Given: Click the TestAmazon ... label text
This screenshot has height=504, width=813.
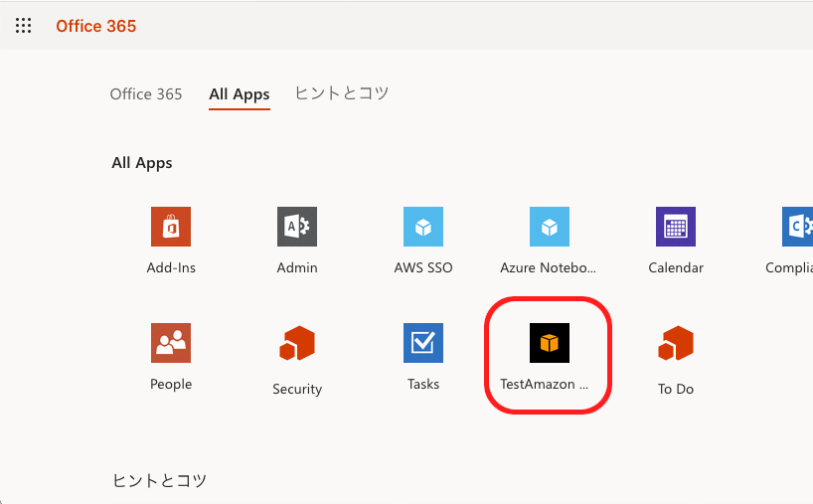Looking at the screenshot, I should [544, 385].
